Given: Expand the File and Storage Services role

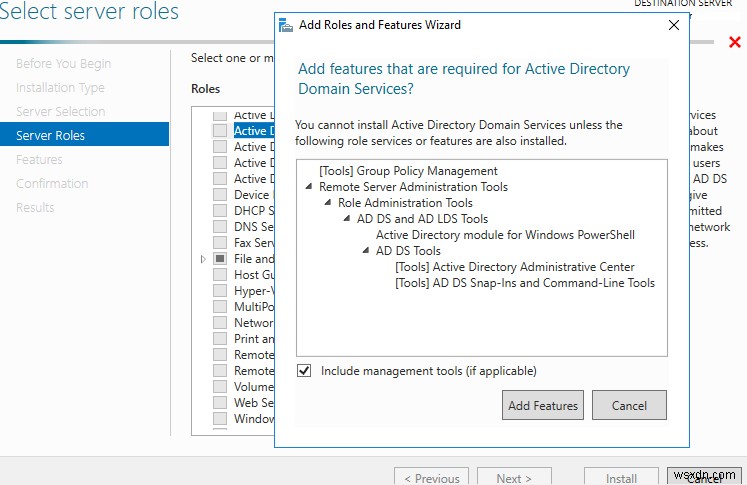Looking at the screenshot, I should [x=203, y=259].
